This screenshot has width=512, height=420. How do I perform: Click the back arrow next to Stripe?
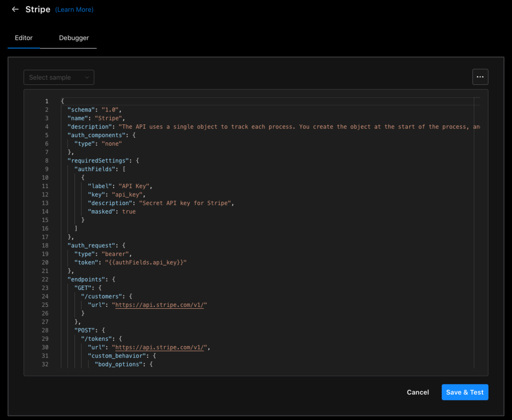point(15,9)
